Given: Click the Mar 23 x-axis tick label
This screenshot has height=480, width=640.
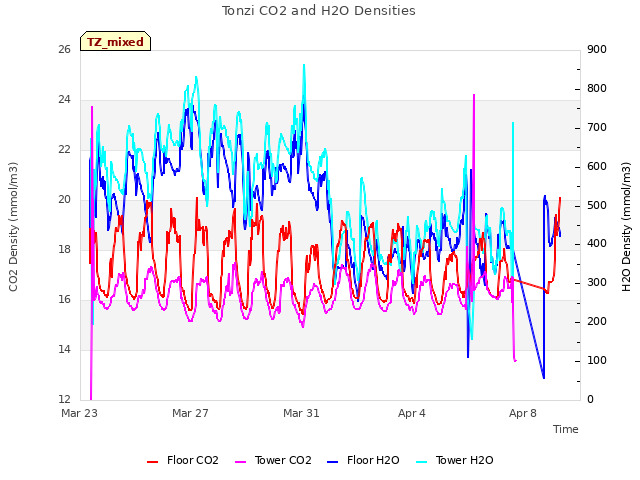Looking at the screenshot, I should tap(80, 413).
